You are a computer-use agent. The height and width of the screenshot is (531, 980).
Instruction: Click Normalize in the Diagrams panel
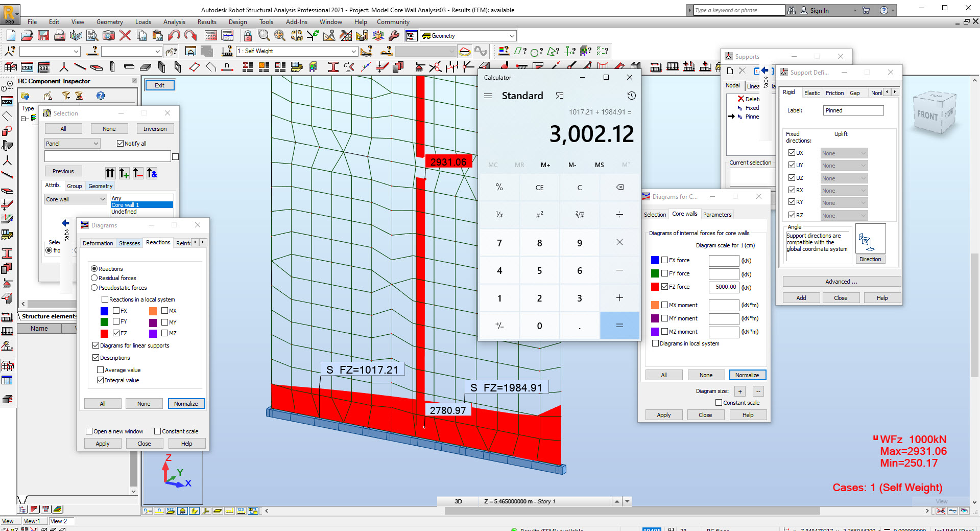point(186,403)
